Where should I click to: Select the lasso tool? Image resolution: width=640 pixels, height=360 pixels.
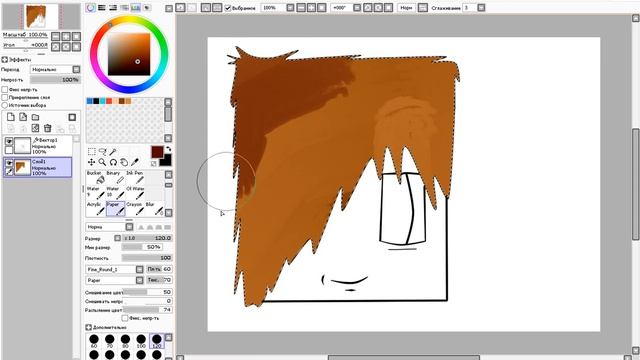102,152
